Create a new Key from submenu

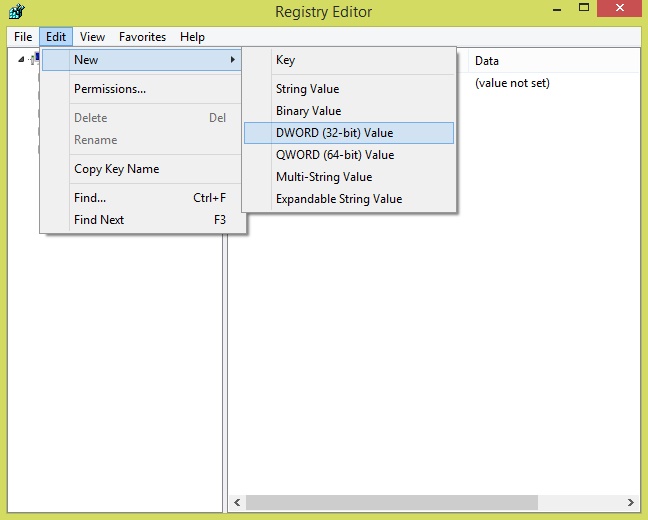tap(349, 60)
